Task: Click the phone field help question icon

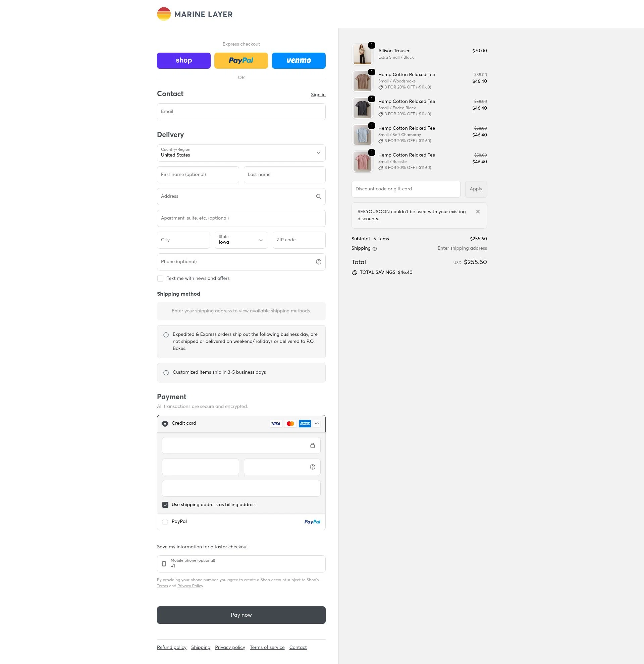Action: pyautogui.click(x=318, y=262)
